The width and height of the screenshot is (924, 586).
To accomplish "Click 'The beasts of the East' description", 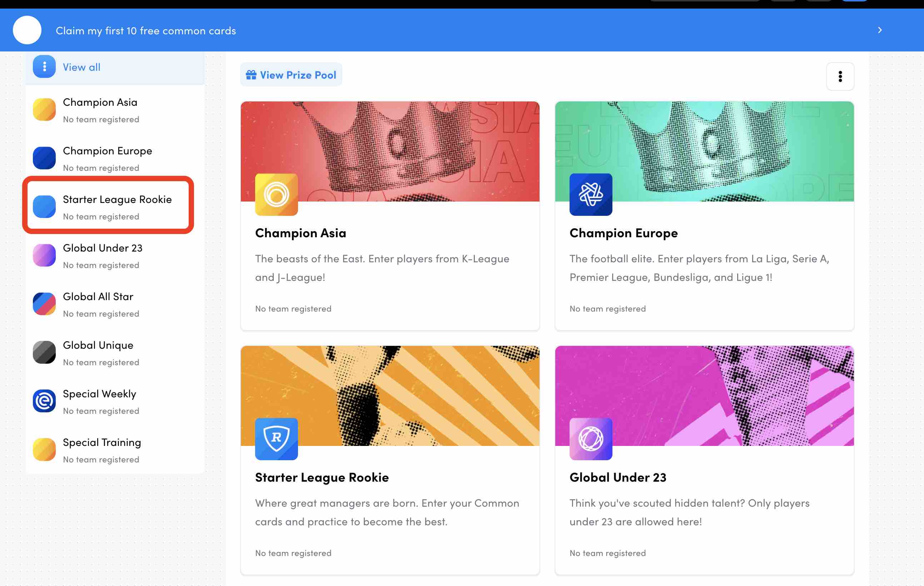I will pos(382,268).
